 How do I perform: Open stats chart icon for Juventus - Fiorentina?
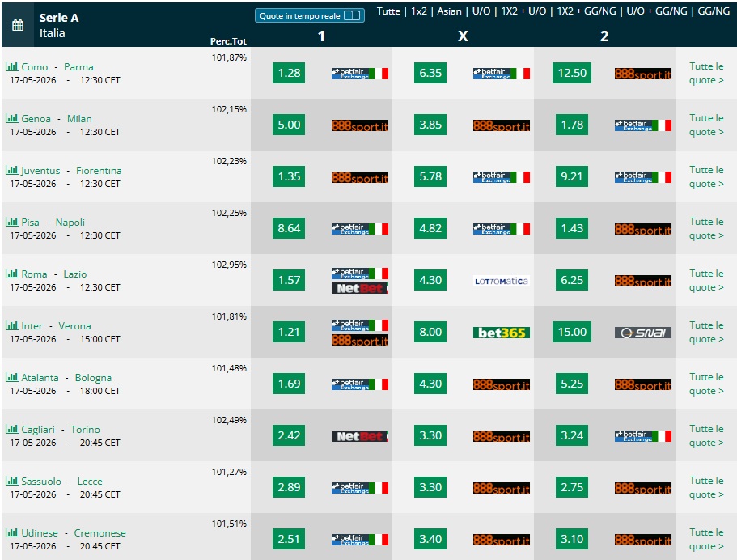point(12,170)
